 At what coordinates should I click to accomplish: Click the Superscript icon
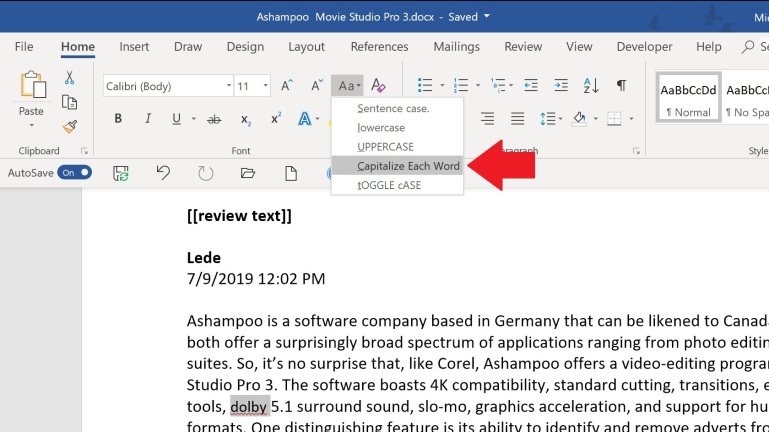[276, 119]
